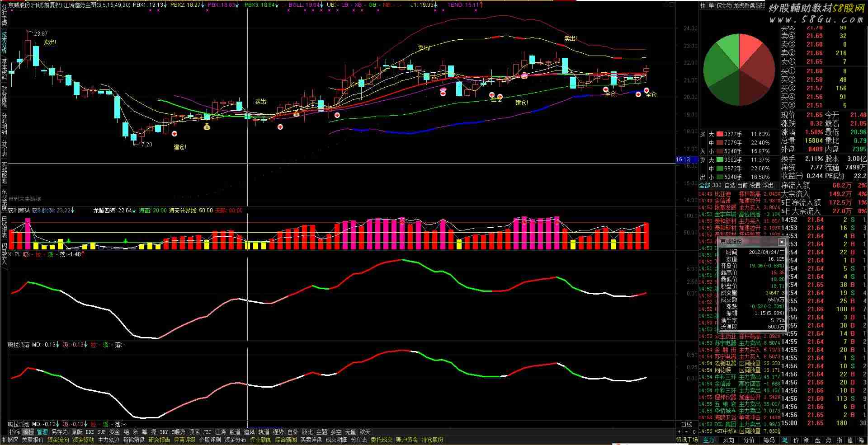Screen dimensions: 868x445
Task: Click the 柱 column view icon above the pie chart
Action: click(x=703, y=5)
